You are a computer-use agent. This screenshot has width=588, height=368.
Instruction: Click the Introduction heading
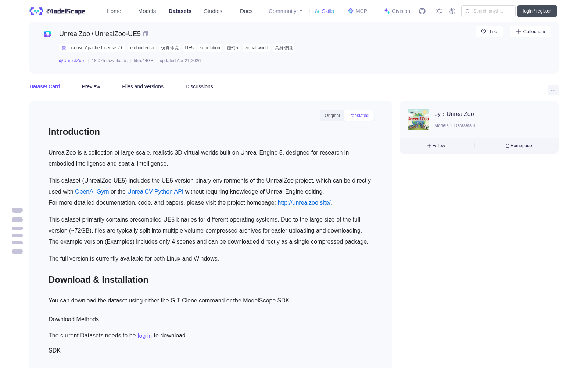(x=74, y=132)
